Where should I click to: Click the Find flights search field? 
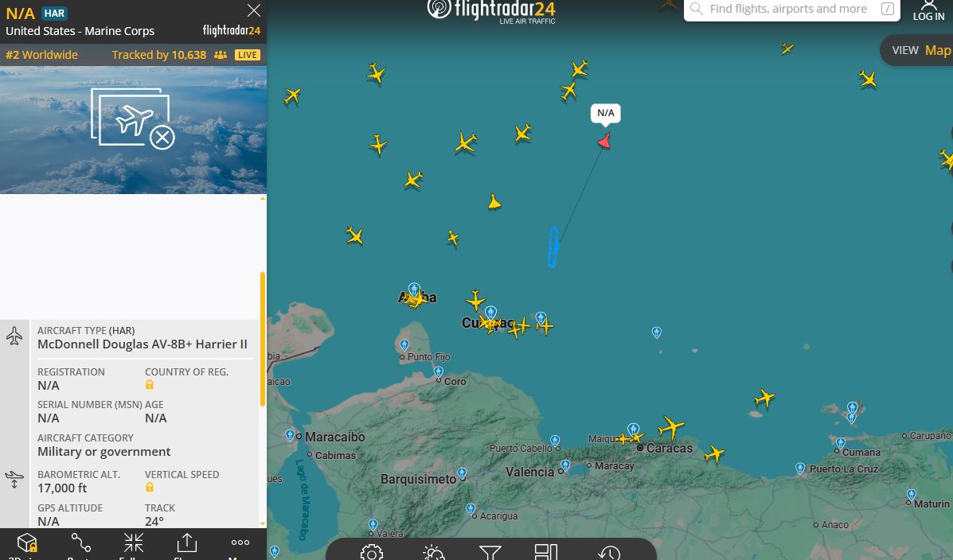[791, 9]
